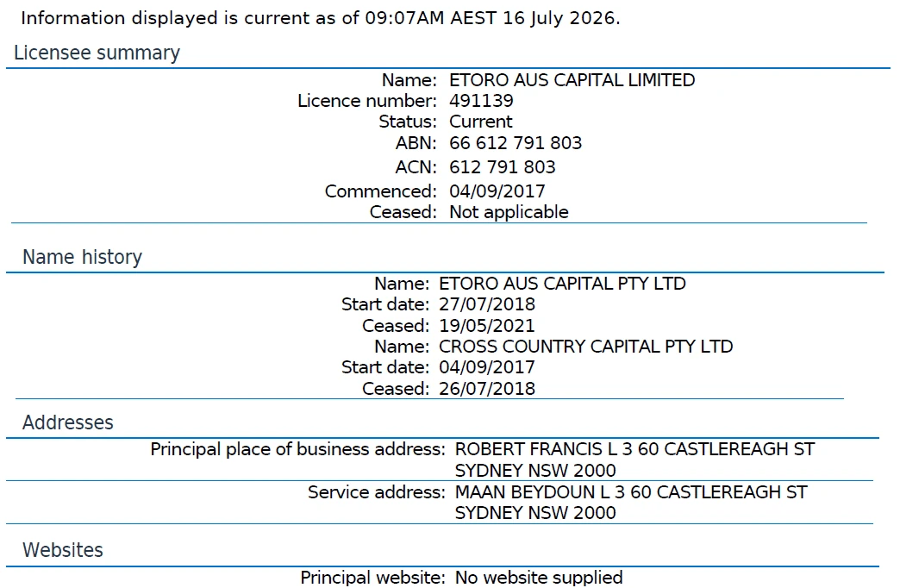
Task: Click the Name history heading
Action: click(82, 257)
